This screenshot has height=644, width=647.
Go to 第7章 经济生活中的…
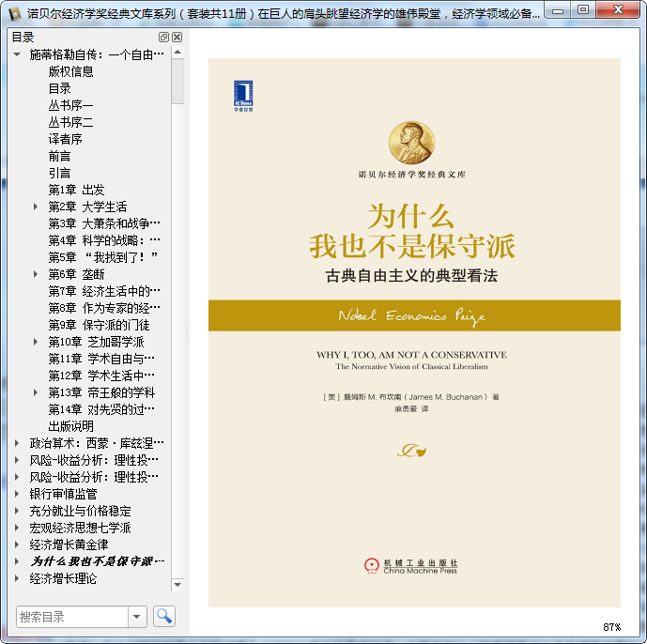coord(104,291)
